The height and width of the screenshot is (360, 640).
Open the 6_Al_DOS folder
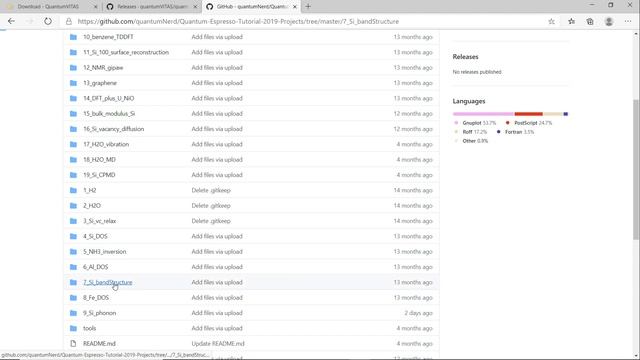coord(96,267)
